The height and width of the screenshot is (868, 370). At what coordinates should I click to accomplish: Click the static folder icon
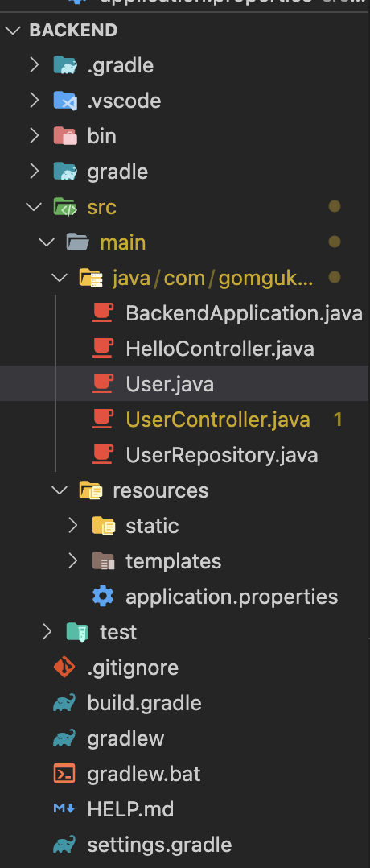tap(104, 526)
